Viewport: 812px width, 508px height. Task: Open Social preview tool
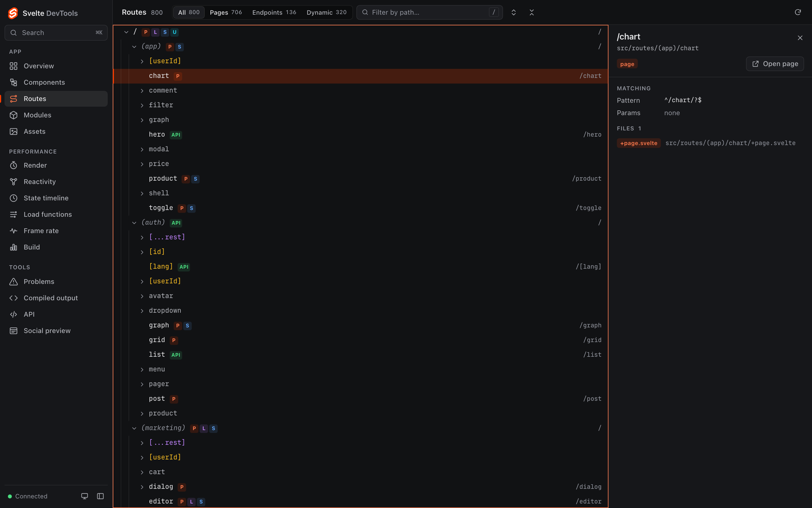click(x=56, y=330)
